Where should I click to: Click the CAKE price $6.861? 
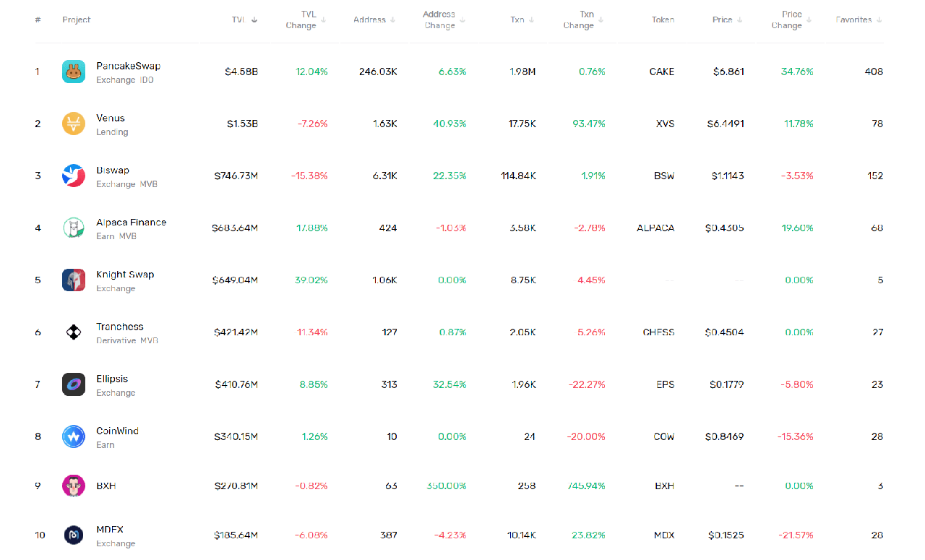[x=728, y=72]
